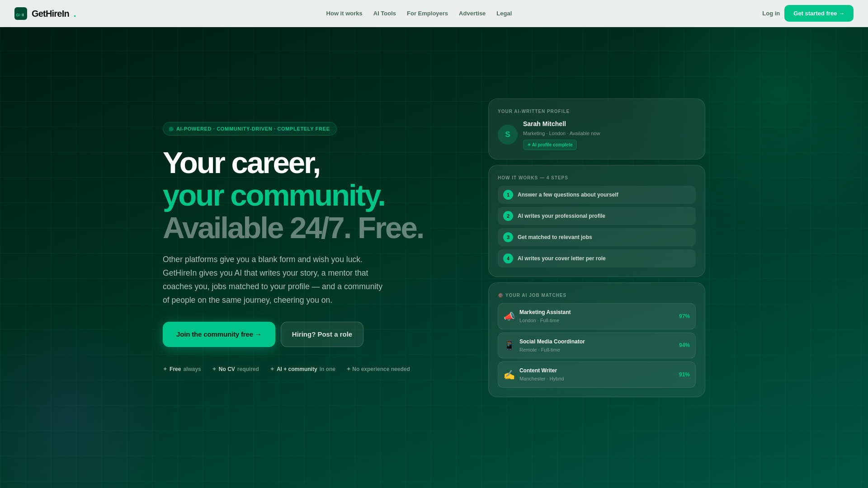
Task: Click the 97% match score
Action: (684, 316)
